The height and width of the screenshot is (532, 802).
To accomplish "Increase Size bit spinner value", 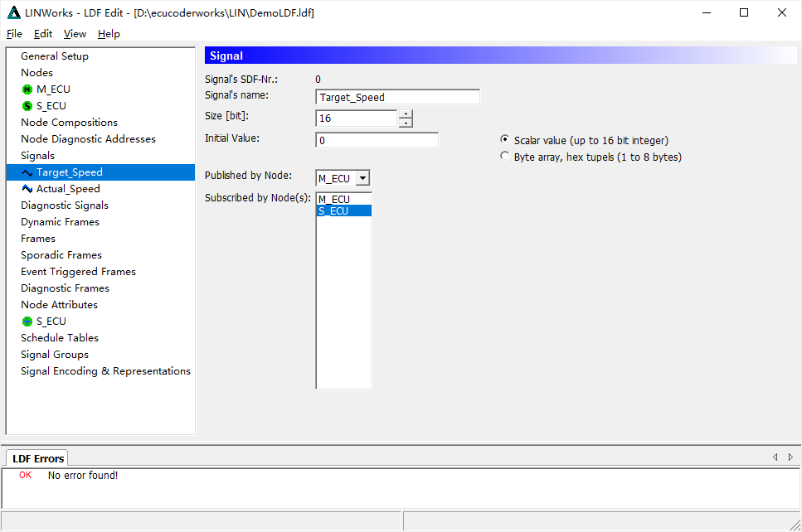I will tap(406, 114).
